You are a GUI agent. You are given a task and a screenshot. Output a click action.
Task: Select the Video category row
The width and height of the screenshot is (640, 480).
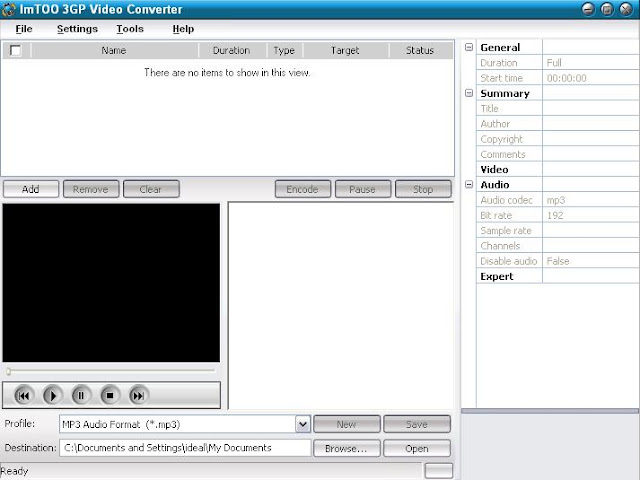coord(557,169)
